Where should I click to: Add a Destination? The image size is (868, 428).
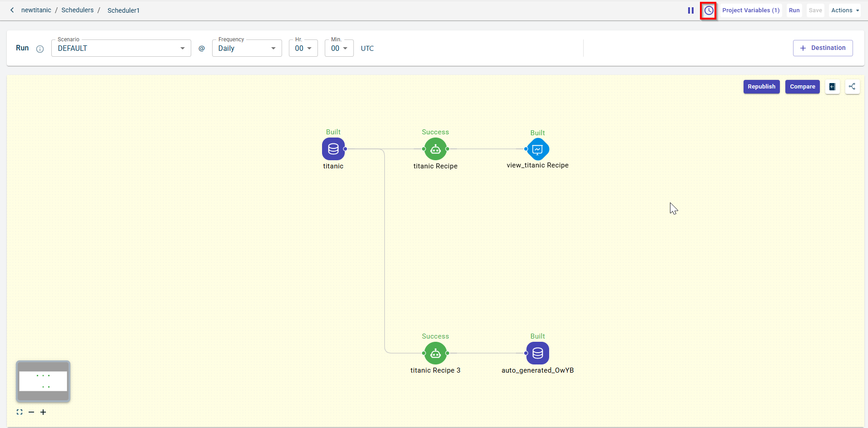click(x=823, y=48)
